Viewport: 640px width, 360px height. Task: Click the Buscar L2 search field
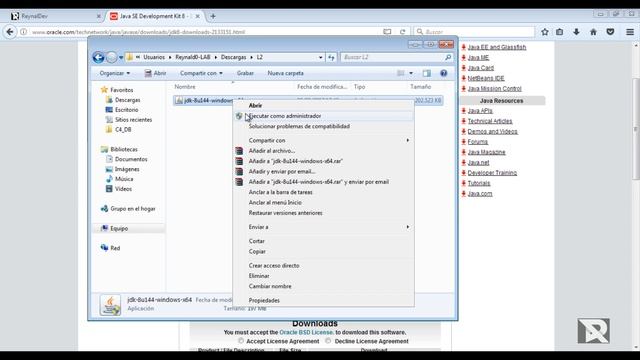tap(396, 58)
